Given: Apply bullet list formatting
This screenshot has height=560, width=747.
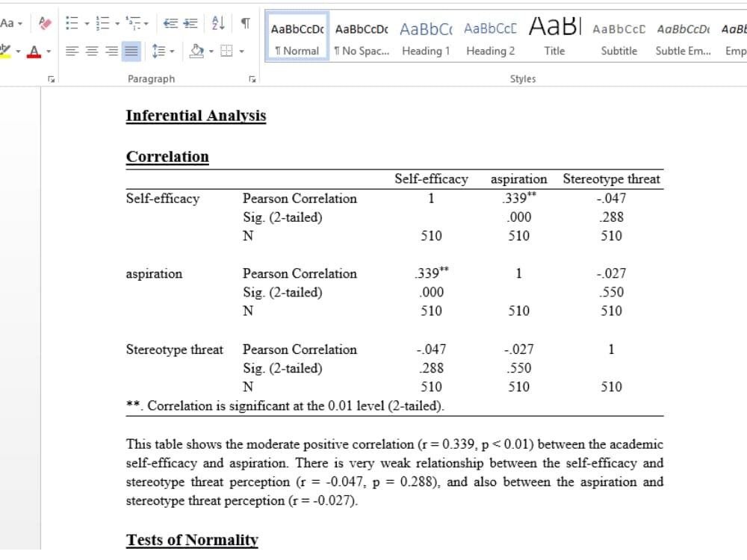Looking at the screenshot, I should tap(72, 22).
